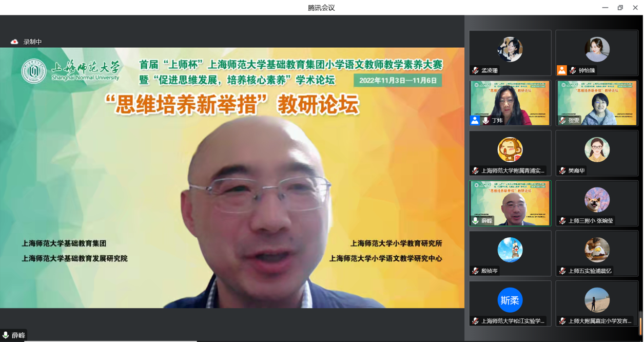
Task: Click the muted mic icon beside 樊裔华
Action: tap(562, 170)
